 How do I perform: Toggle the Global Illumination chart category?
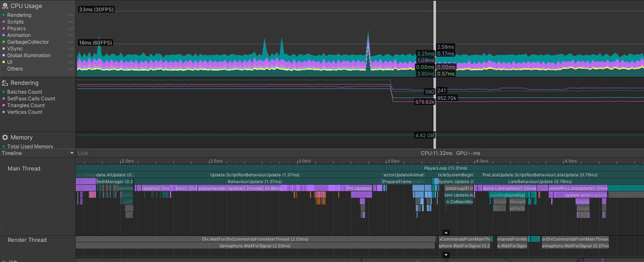pyautogui.click(x=3, y=56)
